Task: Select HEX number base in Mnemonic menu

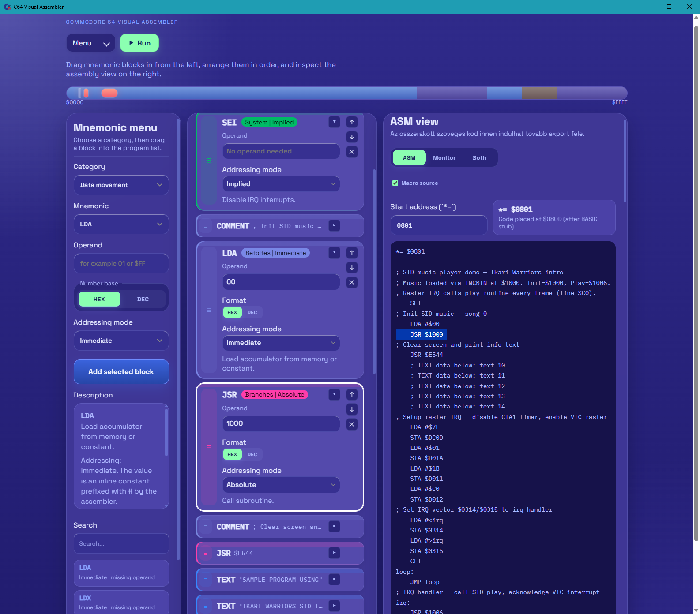Action: 99,299
